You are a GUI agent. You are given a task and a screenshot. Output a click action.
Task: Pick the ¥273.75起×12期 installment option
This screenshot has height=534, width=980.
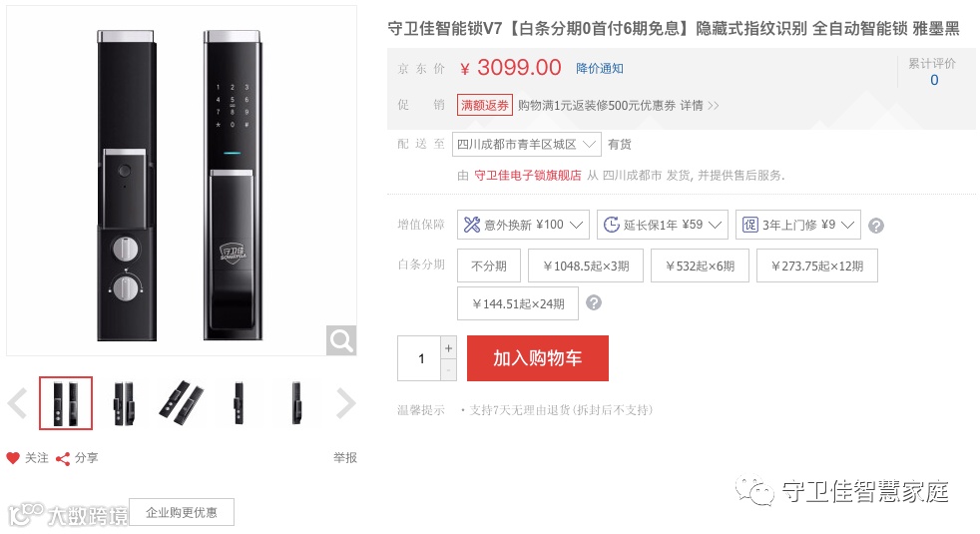pyautogui.click(x=817, y=266)
